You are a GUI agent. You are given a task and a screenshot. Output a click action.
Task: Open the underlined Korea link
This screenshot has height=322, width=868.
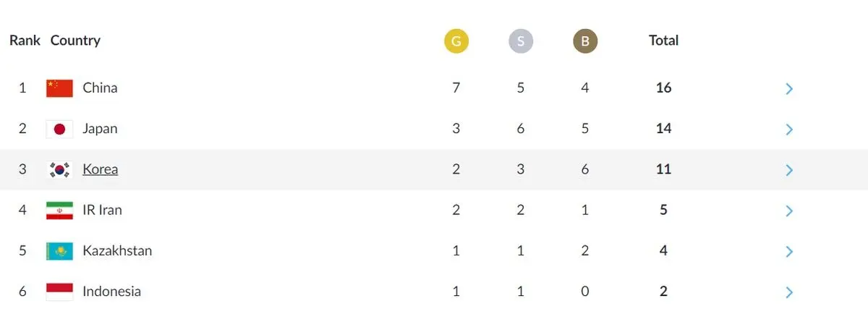(x=101, y=169)
